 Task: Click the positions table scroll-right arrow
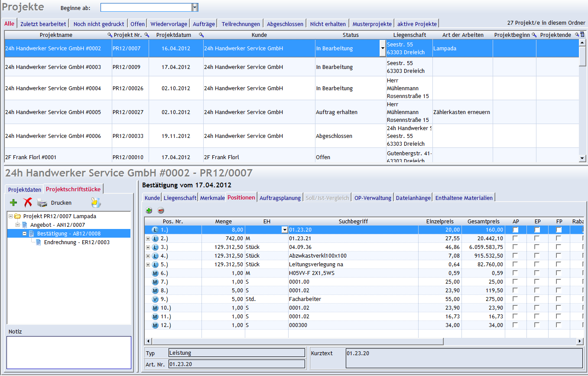[580, 341]
